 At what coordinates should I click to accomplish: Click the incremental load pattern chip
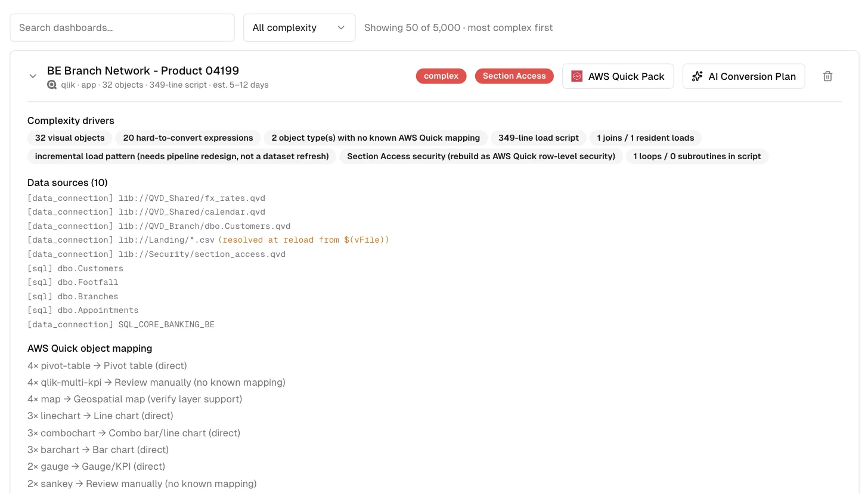click(x=182, y=156)
